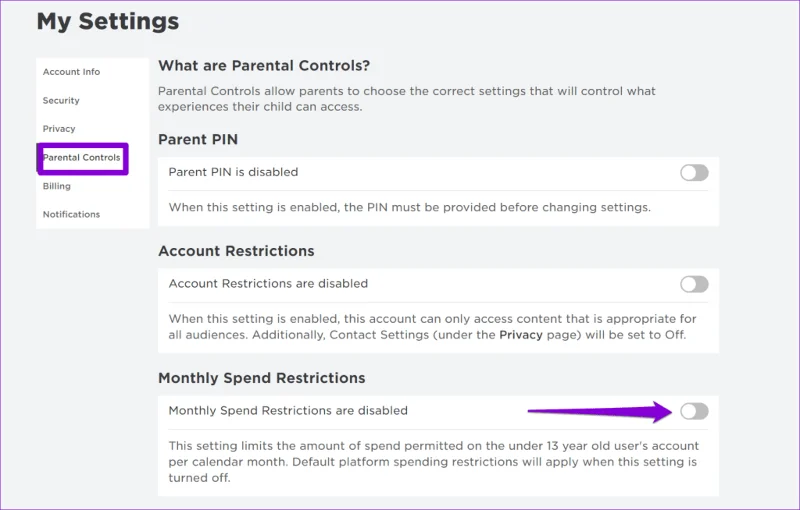Click the under 13 spending limit description

(434, 462)
